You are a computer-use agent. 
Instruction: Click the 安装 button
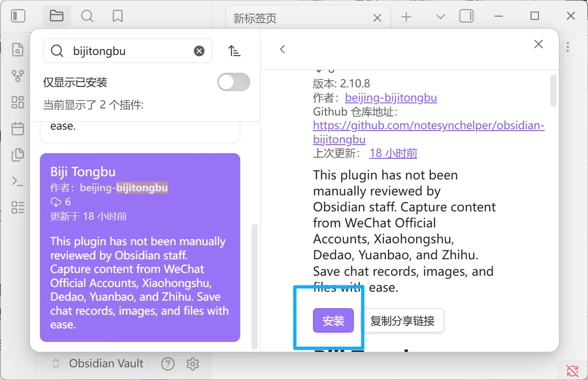[333, 321]
